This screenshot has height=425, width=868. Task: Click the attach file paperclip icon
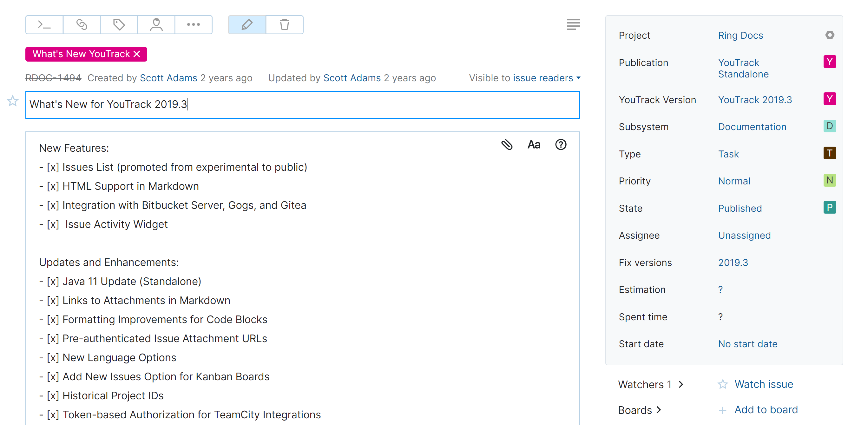point(507,145)
